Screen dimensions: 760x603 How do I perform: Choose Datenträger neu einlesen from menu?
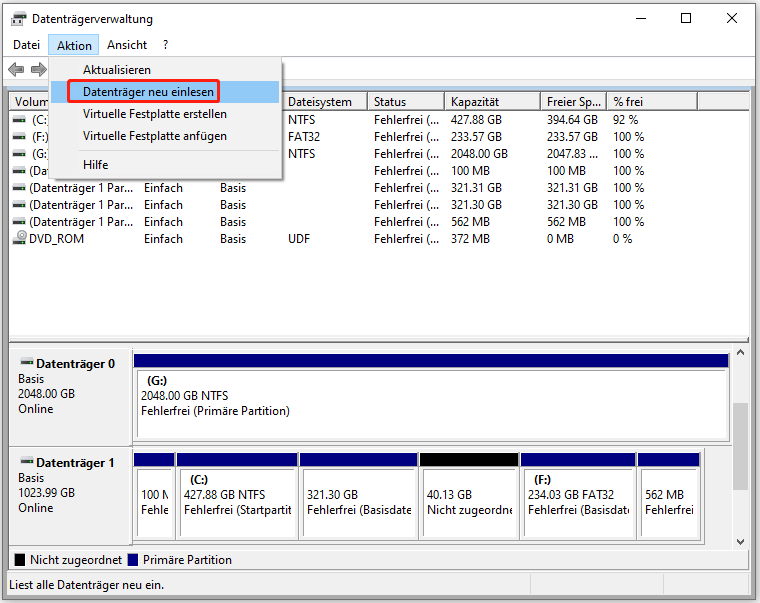149,92
